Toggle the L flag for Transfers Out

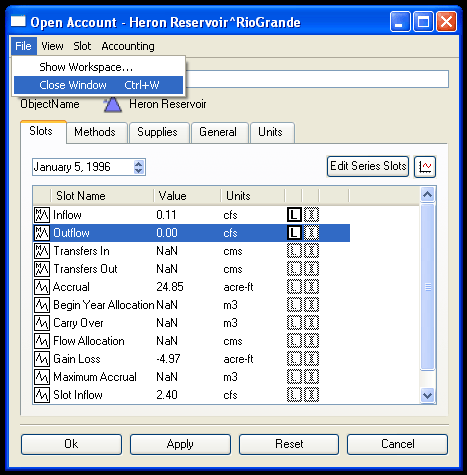294,269
